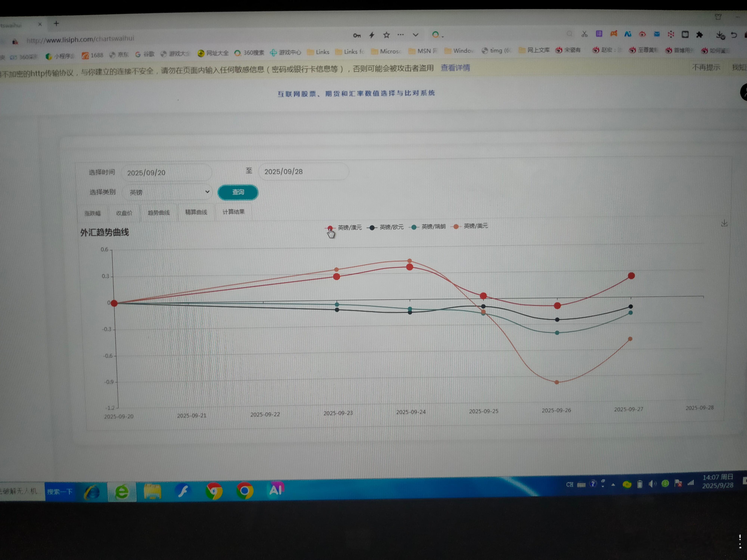This screenshot has width=747, height=560.
Task: Click the 英镑/美元 lowest point on 2025-09-26
Action: click(x=557, y=382)
